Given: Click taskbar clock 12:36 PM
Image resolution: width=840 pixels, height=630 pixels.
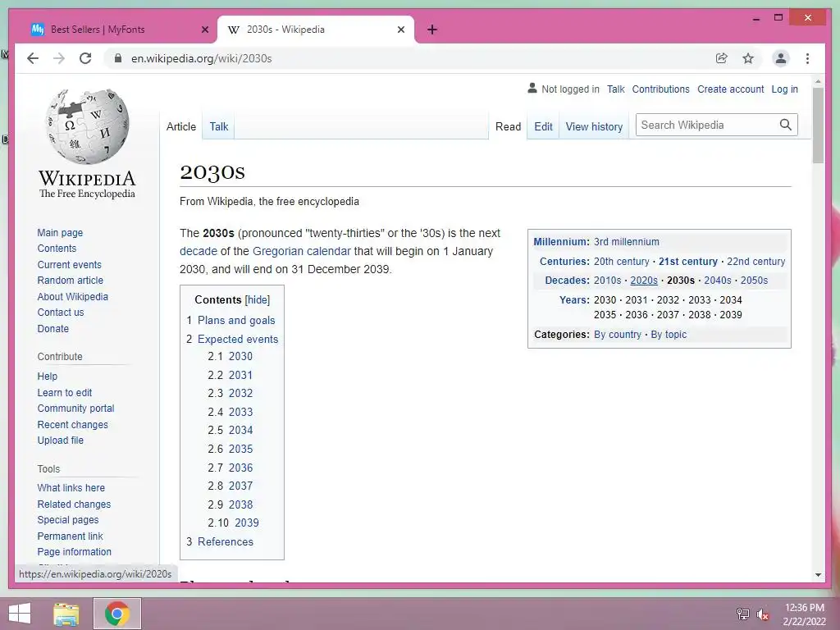Looking at the screenshot, I should [804, 608].
